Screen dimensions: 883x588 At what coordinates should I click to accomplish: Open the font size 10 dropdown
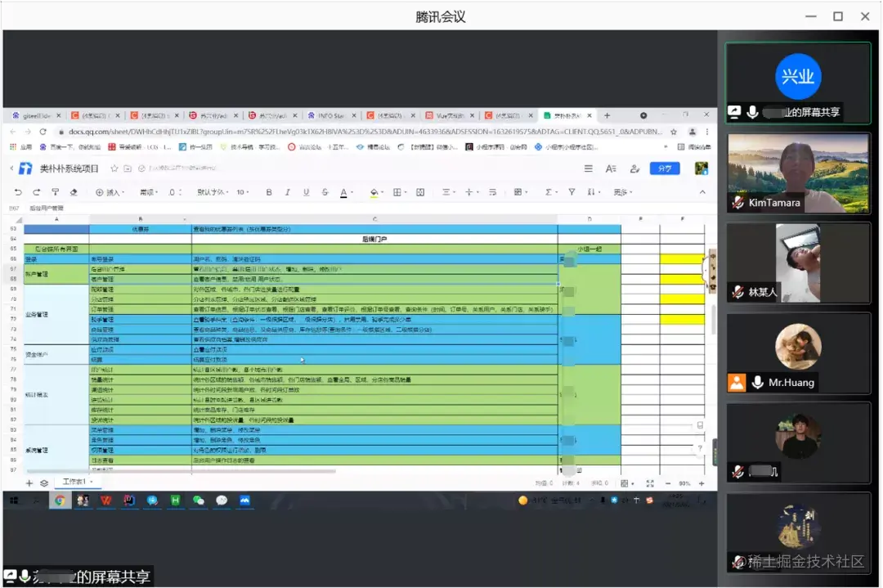coord(243,193)
